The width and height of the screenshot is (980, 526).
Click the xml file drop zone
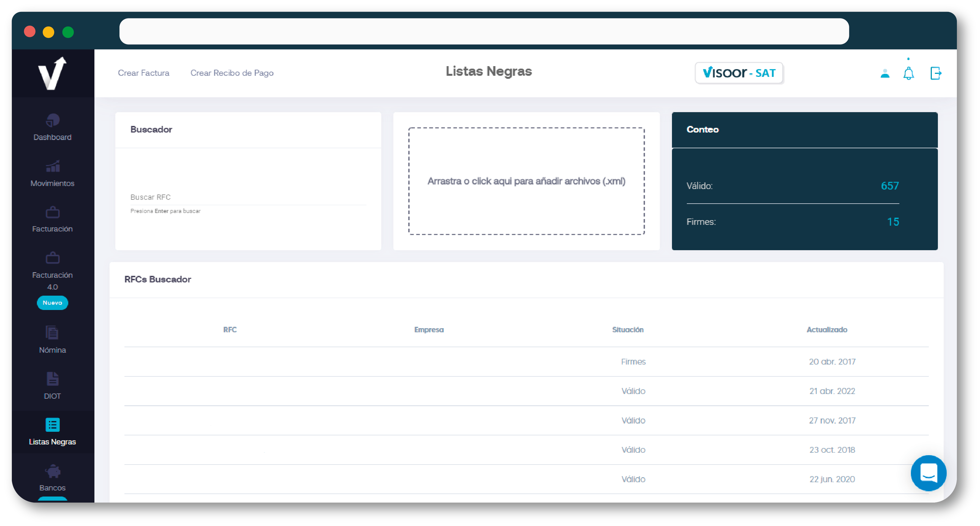526,181
